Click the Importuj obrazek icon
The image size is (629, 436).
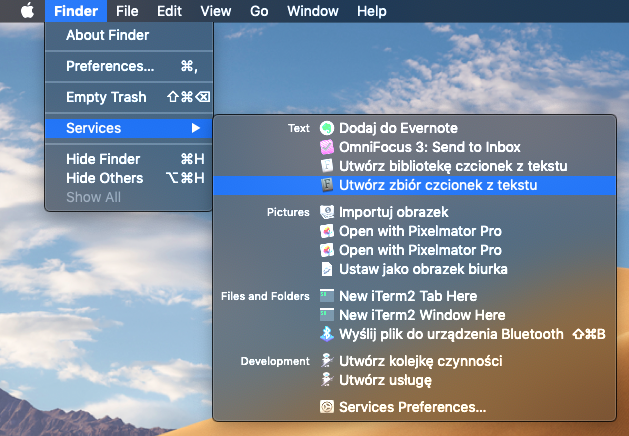pyautogui.click(x=327, y=212)
